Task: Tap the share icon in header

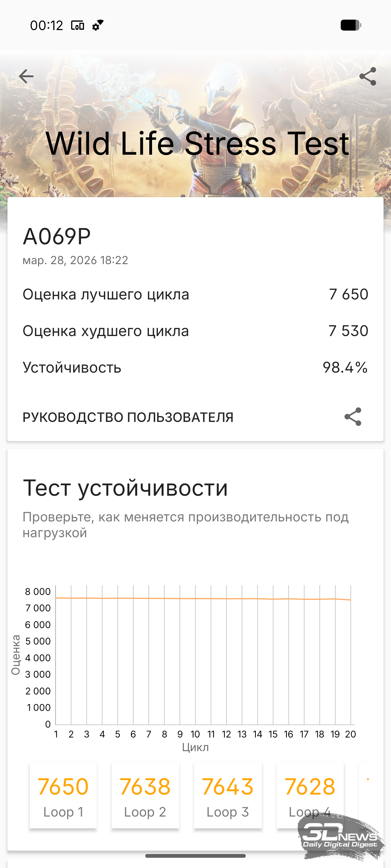Action: 367,77
